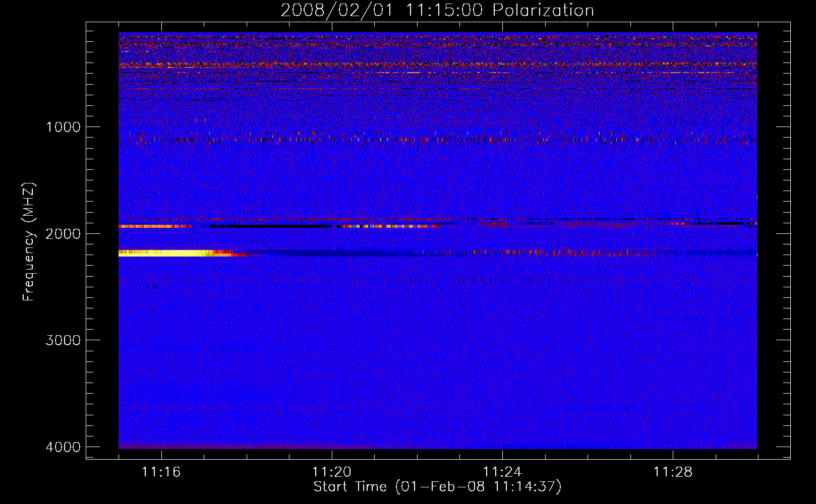816x504 pixels.
Task: Click the 1000 frequency tick label
Action: click(x=63, y=127)
